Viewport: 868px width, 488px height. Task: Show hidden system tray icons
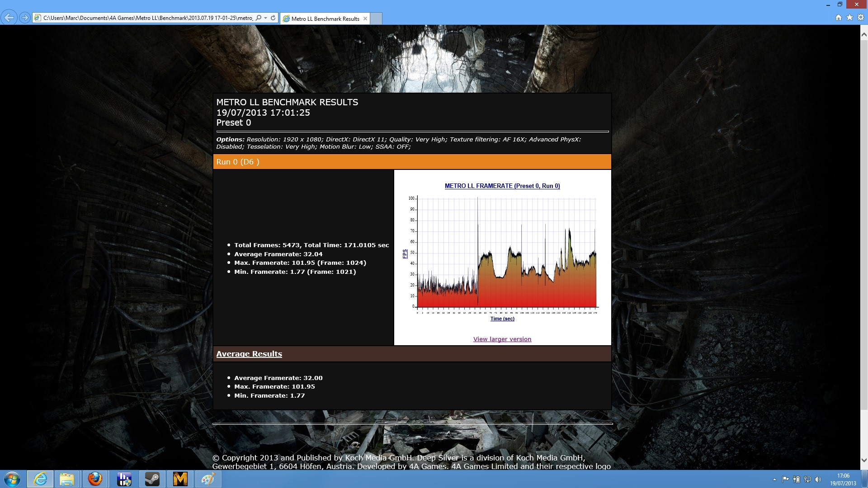point(774,479)
